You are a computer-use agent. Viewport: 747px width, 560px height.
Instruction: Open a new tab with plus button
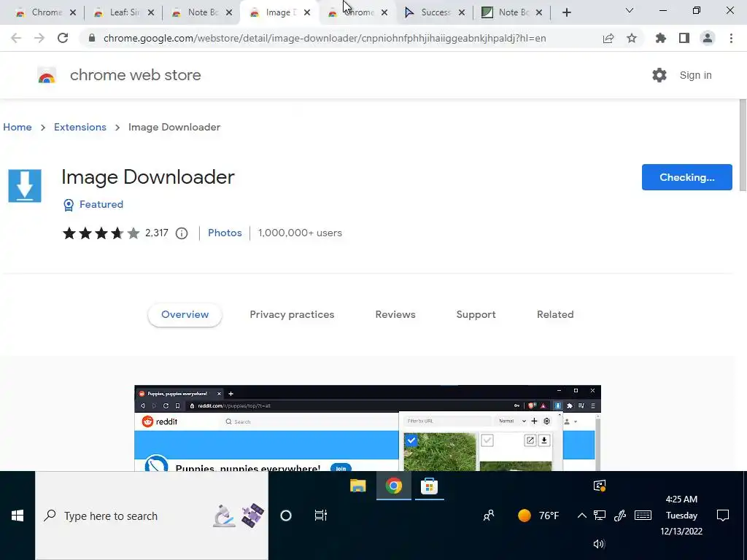click(566, 12)
